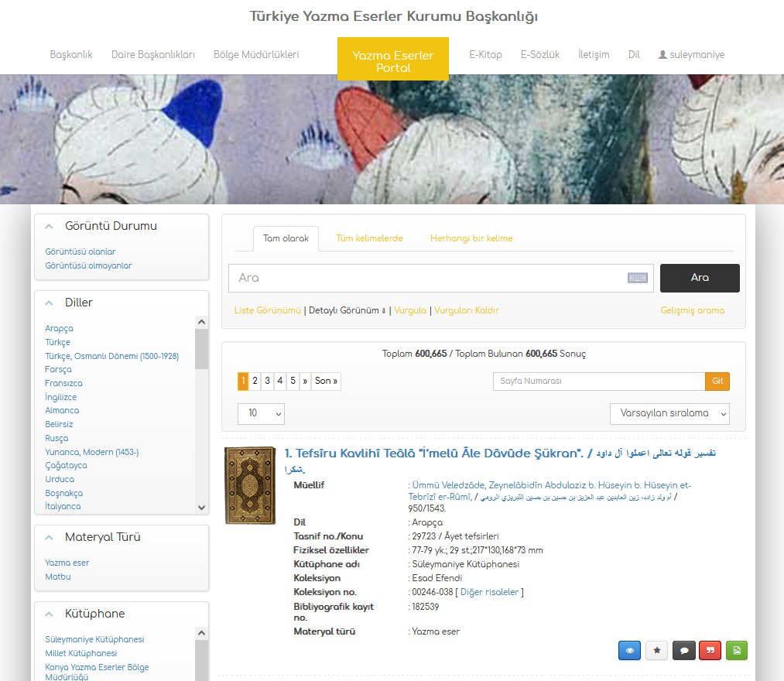The width and height of the screenshot is (784, 681).
Task: Open the Bölge Müdürlükleri menu
Action: (x=256, y=54)
